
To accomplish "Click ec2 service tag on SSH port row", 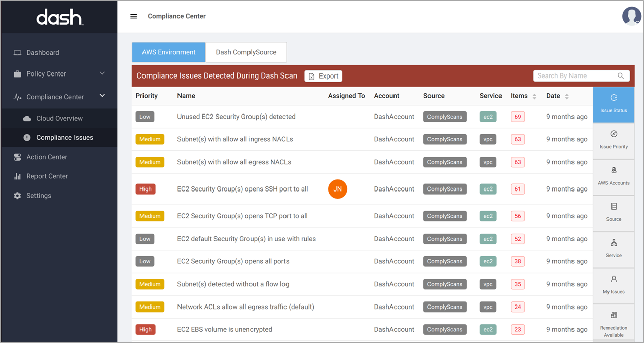I will point(488,189).
